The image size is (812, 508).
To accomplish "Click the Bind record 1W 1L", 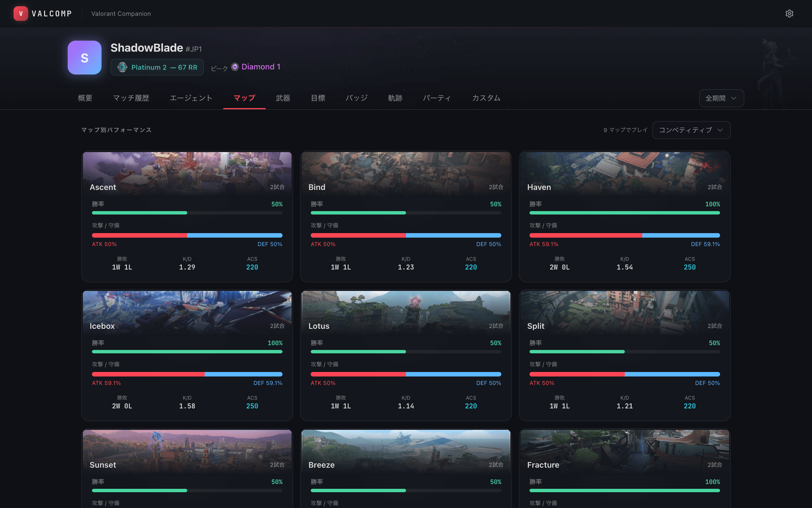I will click(341, 267).
